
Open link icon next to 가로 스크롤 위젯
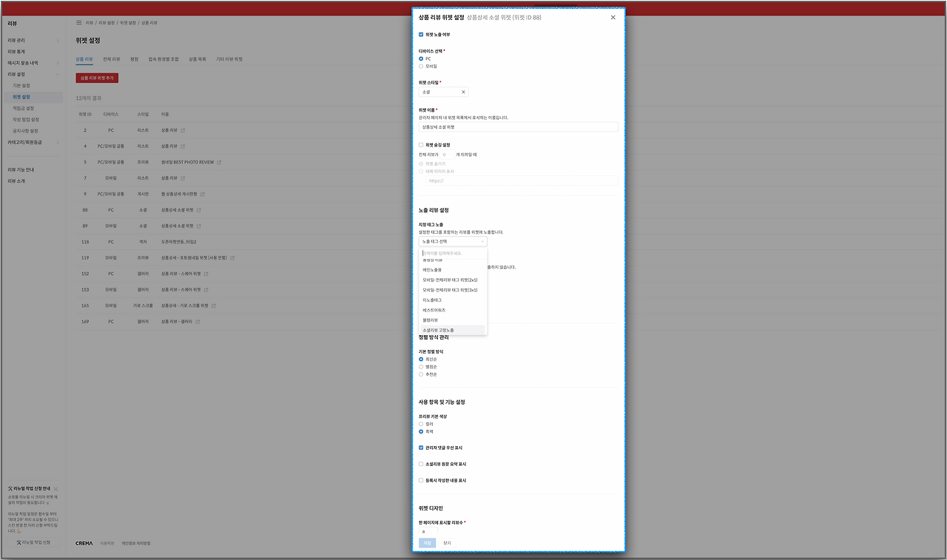click(x=214, y=306)
